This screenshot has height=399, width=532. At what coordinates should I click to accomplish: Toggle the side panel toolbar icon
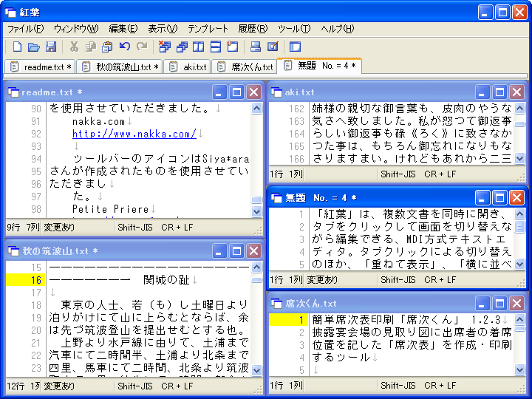pyautogui.click(x=295, y=47)
